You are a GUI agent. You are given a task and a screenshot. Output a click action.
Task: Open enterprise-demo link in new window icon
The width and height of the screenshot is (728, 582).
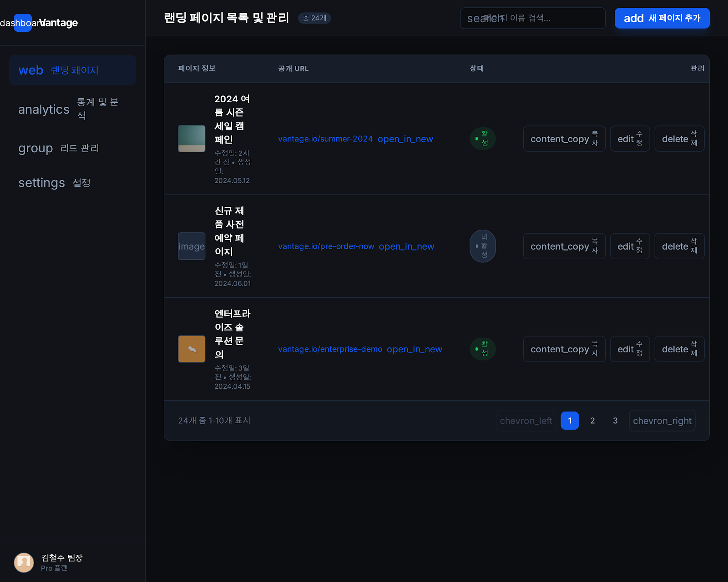414,349
